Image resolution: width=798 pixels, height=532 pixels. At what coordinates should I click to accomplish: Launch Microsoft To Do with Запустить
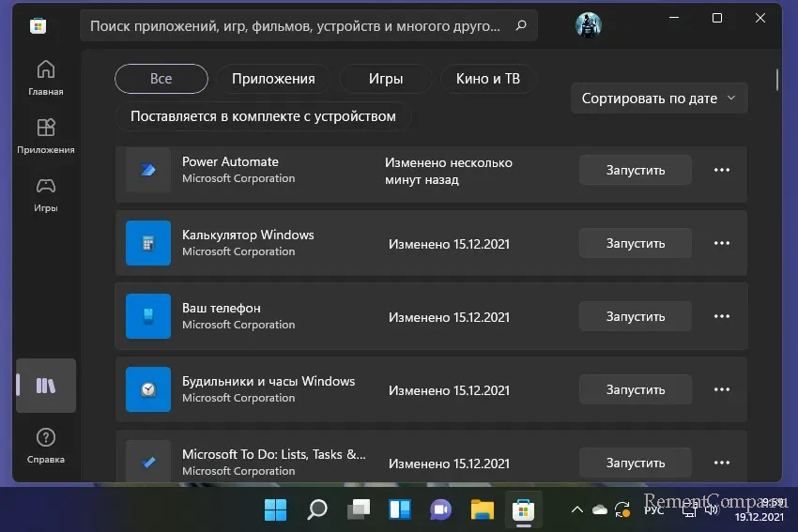pyautogui.click(x=635, y=463)
